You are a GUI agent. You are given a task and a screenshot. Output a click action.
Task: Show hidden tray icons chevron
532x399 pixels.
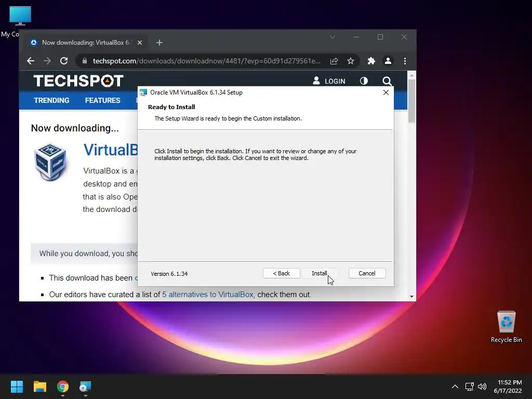pos(455,387)
